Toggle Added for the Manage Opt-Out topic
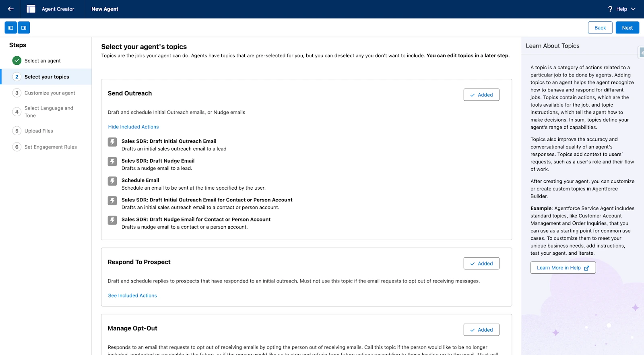The width and height of the screenshot is (644, 355). click(x=481, y=329)
